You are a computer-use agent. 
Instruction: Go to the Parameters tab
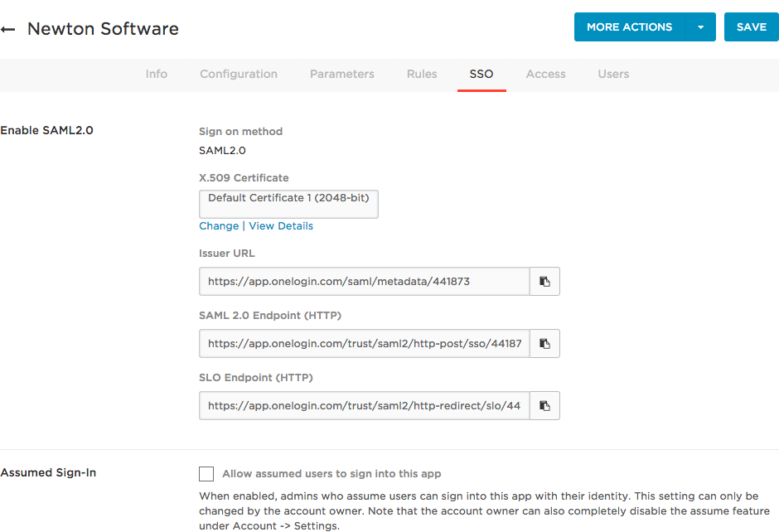click(342, 75)
